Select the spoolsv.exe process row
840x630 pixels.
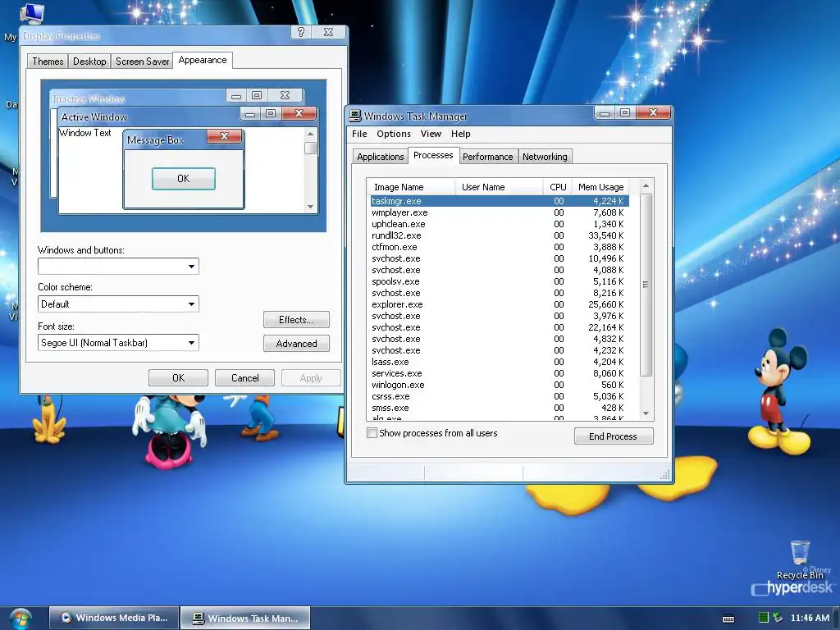click(500, 281)
